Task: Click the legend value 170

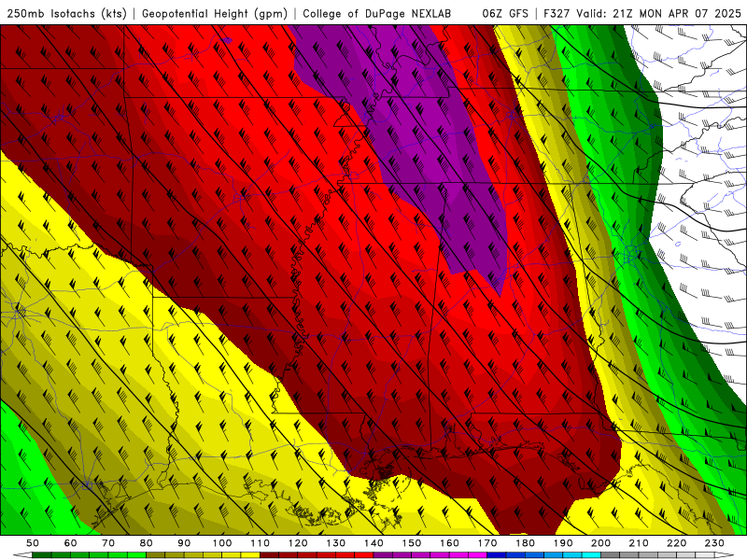Action: pyautogui.click(x=486, y=543)
